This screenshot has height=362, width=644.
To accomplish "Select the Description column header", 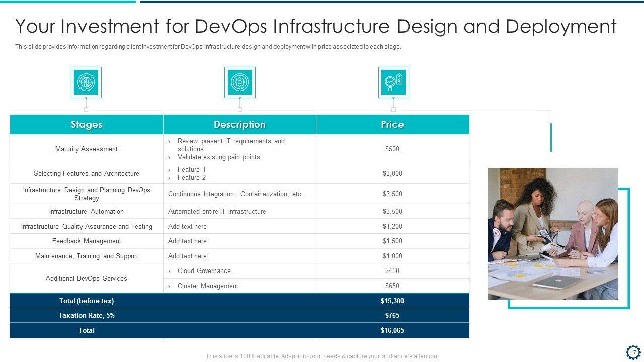I will (239, 125).
